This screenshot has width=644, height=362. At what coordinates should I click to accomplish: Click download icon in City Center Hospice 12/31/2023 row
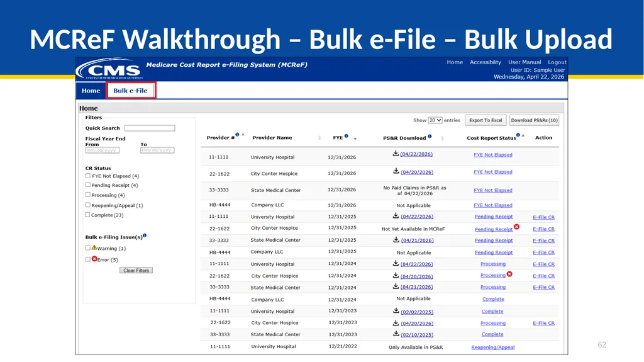396,322
